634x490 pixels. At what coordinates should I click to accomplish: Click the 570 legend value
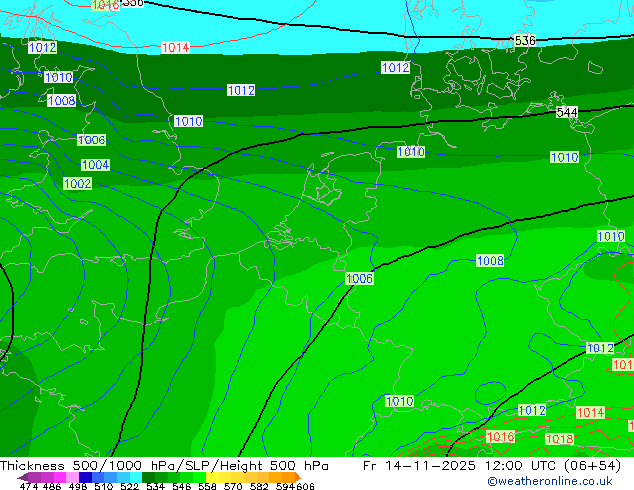(x=233, y=486)
